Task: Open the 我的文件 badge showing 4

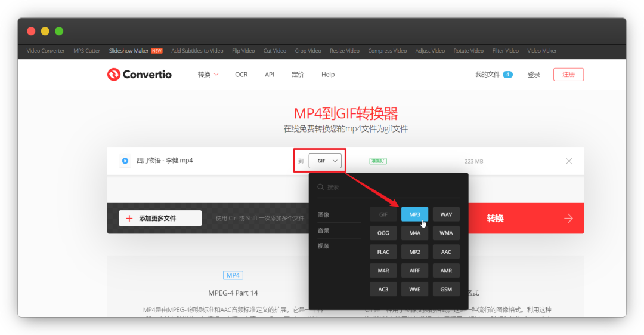Action: (507, 75)
